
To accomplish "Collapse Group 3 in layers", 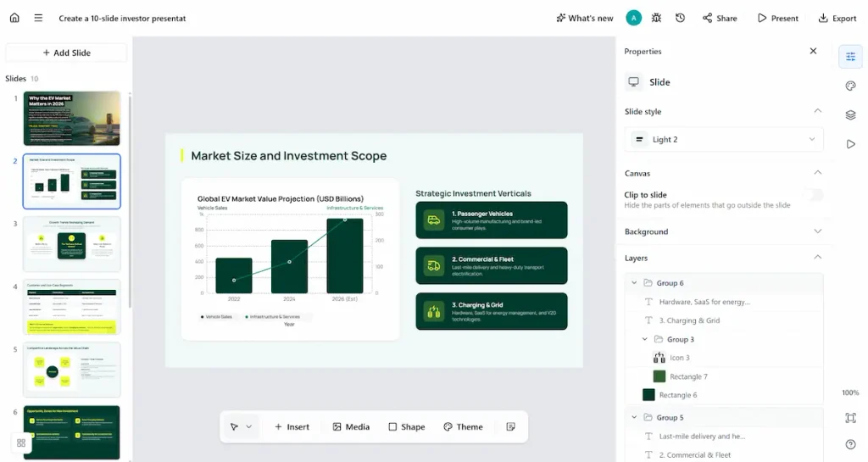I will click(x=645, y=339).
